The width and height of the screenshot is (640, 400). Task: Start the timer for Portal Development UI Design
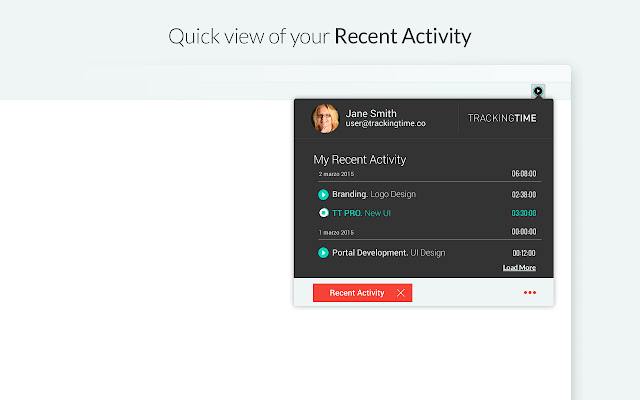323,253
